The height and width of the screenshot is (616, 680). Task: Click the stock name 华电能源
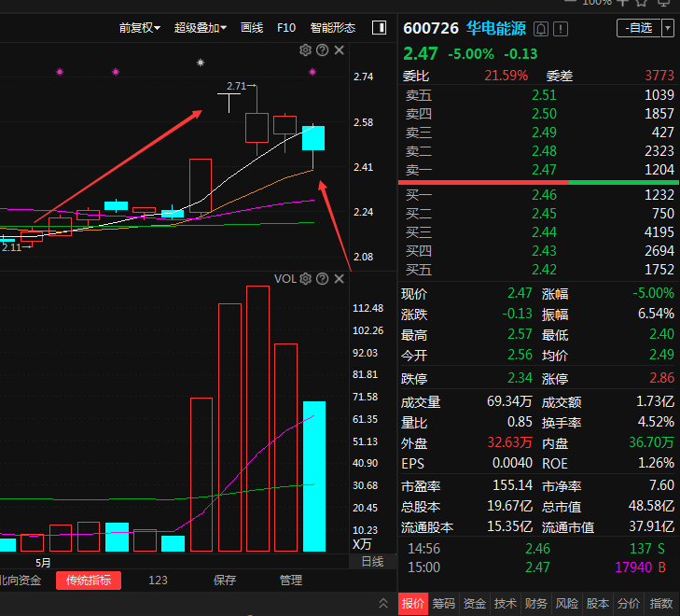coord(496,29)
